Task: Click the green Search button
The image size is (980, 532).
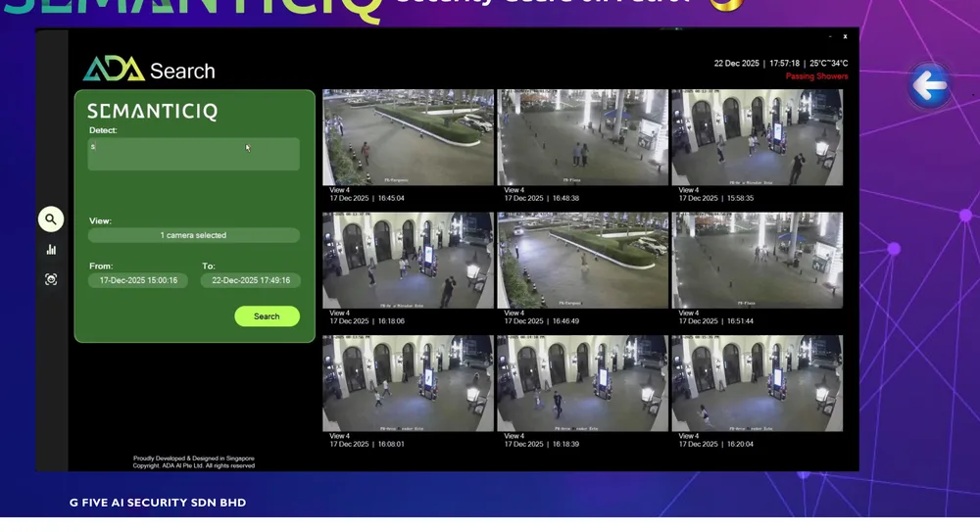Action: [x=267, y=316]
